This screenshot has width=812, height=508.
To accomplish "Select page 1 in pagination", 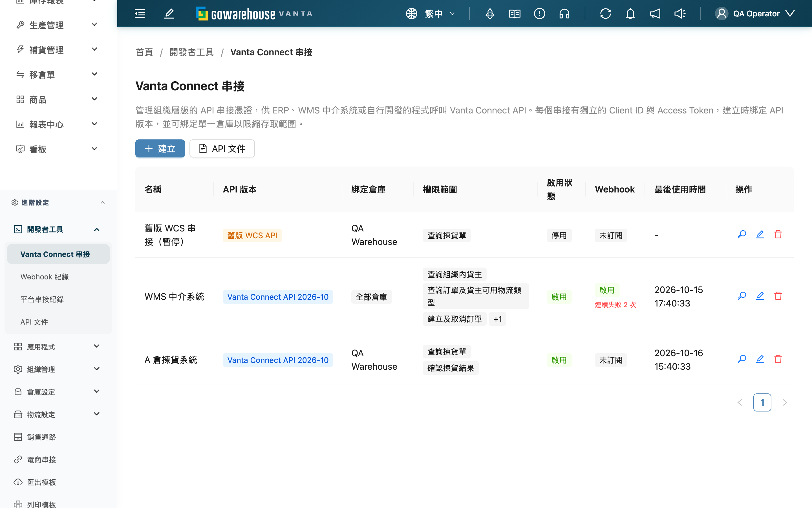I will tap(762, 402).
